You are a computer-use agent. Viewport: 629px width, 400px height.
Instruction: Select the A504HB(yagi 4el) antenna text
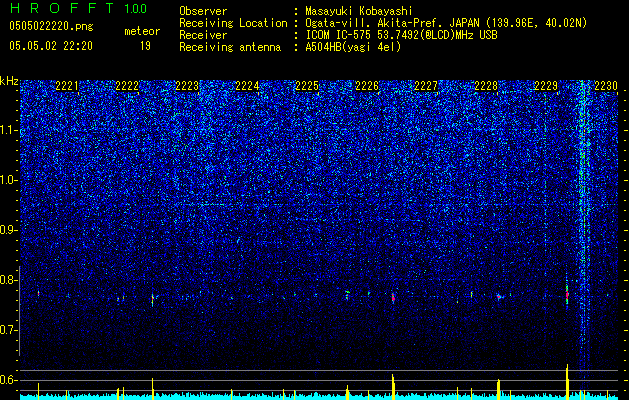point(353,47)
